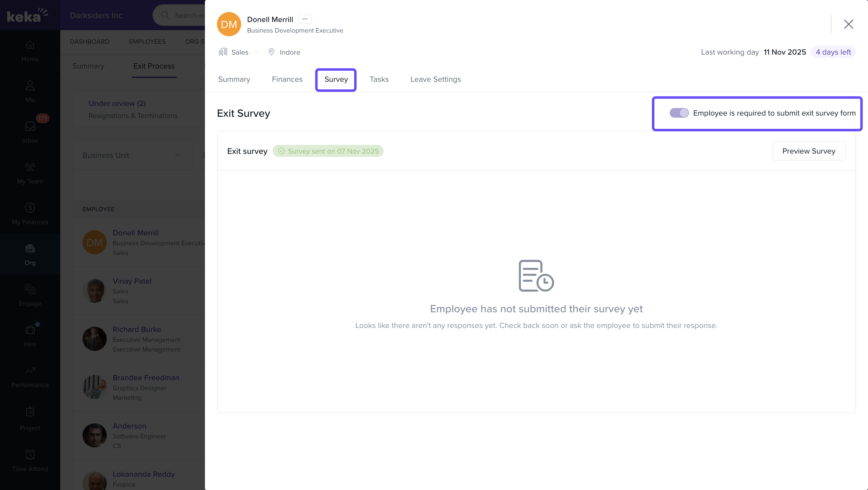Click Brandee Freedman's profile photo
The height and width of the screenshot is (490, 868).
[x=94, y=387]
